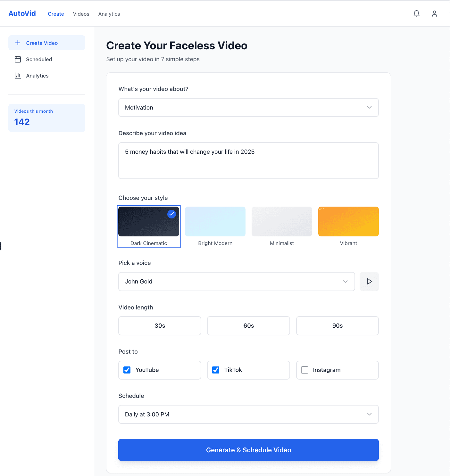Open the voice dropdown to change John Gold
The image size is (450, 476).
[x=236, y=282]
